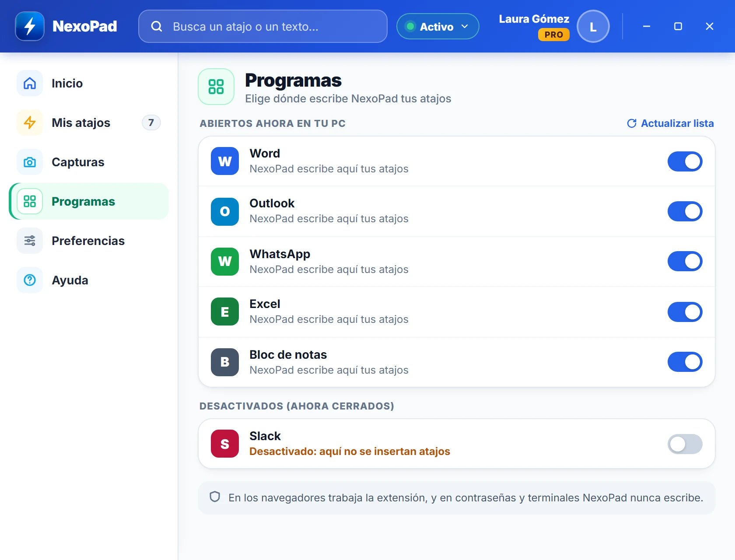Viewport: 735px width, 560px height.
Task: Click the Programas grid icon in sidebar
Action: tap(30, 201)
